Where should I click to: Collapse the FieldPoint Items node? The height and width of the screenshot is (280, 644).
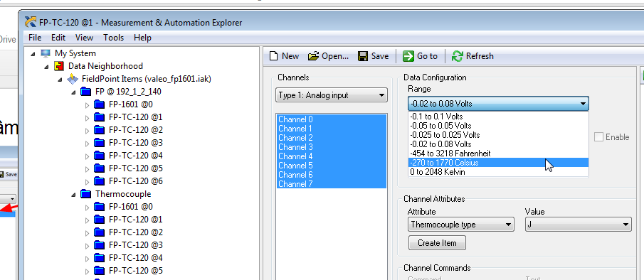click(60, 79)
